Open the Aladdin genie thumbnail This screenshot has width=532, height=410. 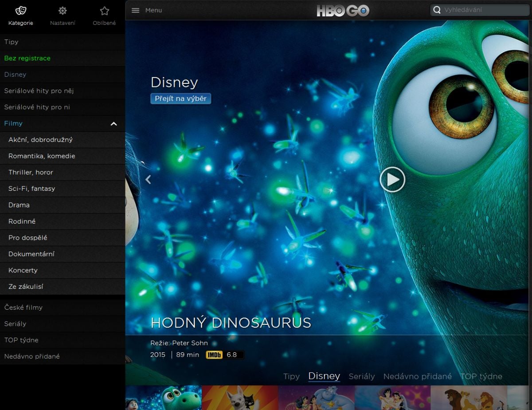pos(316,398)
